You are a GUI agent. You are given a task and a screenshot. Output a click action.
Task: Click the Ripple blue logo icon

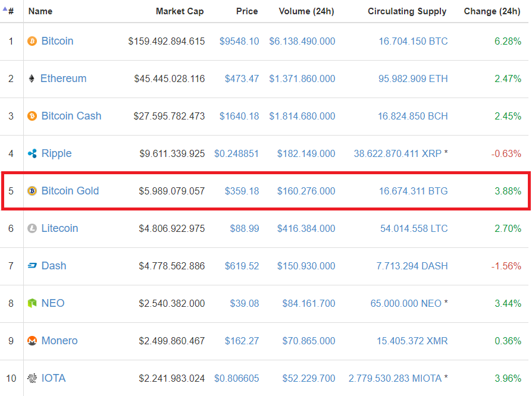(x=32, y=153)
